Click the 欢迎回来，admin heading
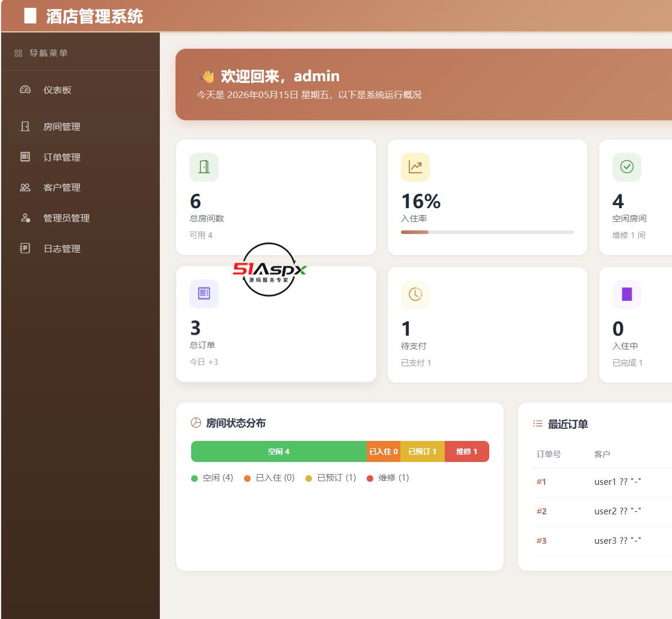 coord(280,76)
